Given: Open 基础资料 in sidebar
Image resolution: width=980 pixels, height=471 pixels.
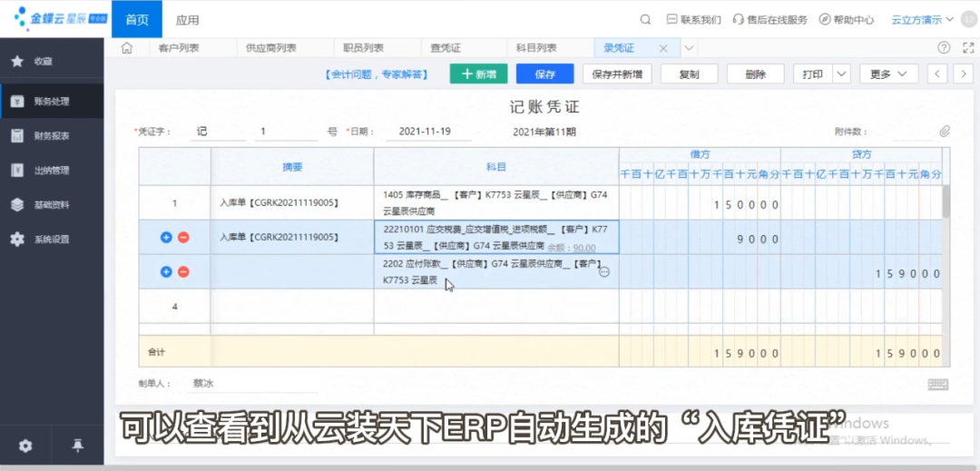Looking at the screenshot, I should (x=52, y=204).
